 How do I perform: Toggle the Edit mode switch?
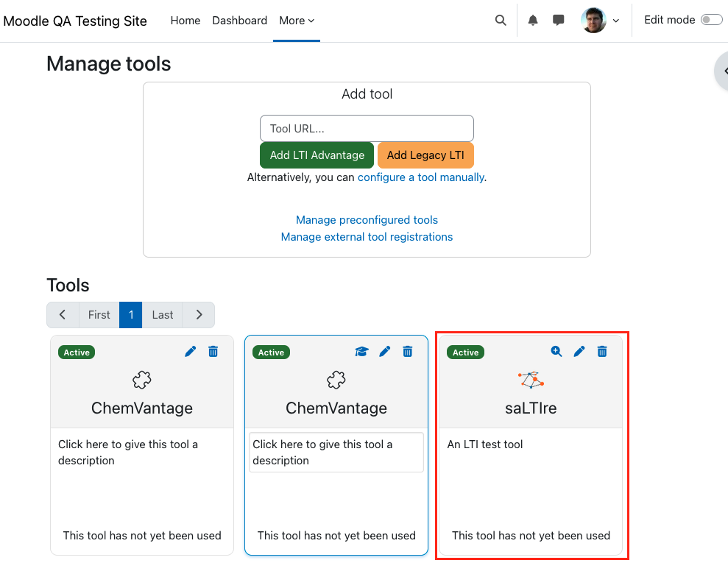pos(711,20)
